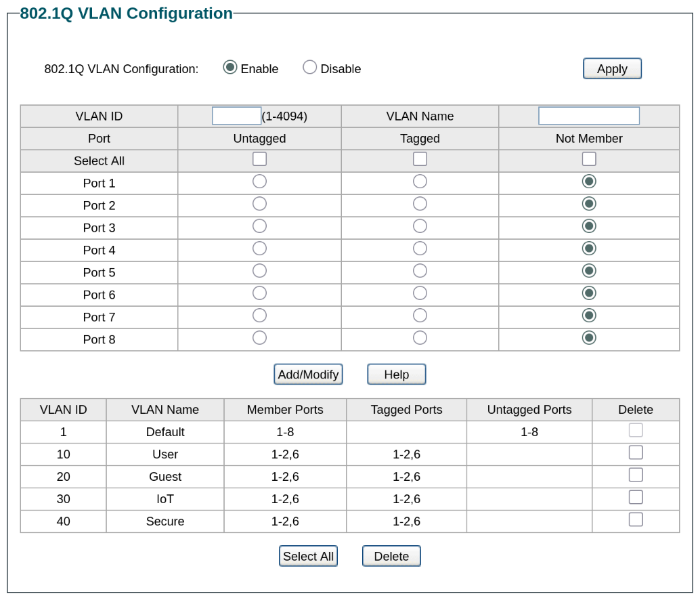The height and width of the screenshot is (600, 700).
Task: Set Port 8 to Tagged
Action: coord(420,338)
